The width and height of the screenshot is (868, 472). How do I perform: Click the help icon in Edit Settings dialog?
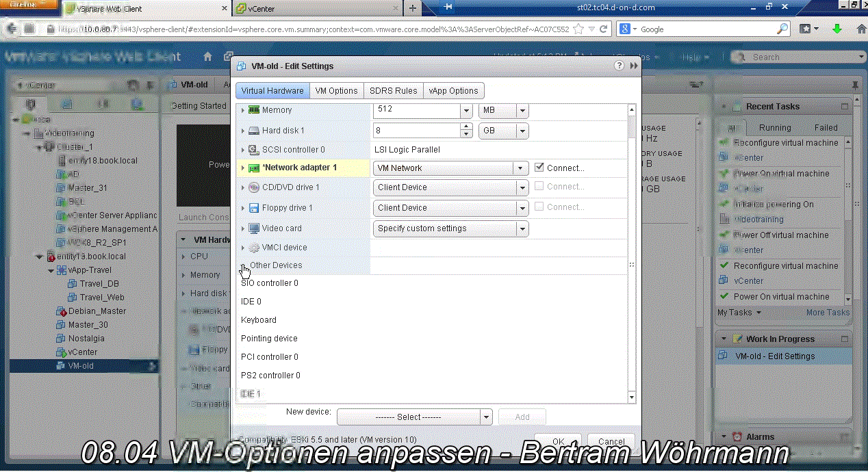pyautogui.click(x=619, y=66)
